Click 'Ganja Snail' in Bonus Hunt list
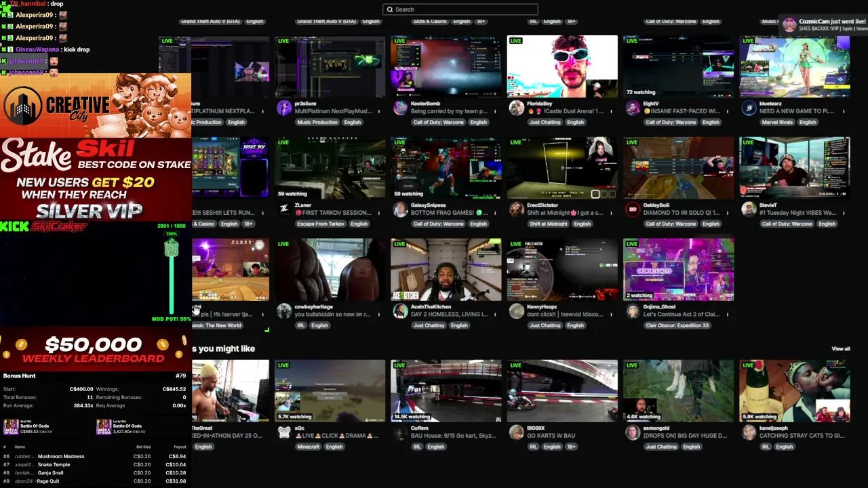868x488 pixels. (x=52, y=473)
